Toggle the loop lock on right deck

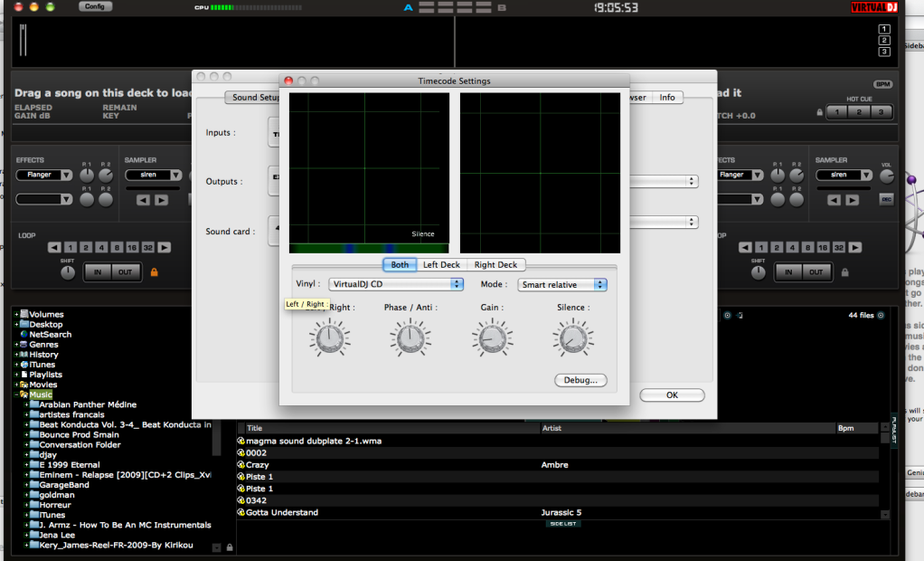(845, 272)
